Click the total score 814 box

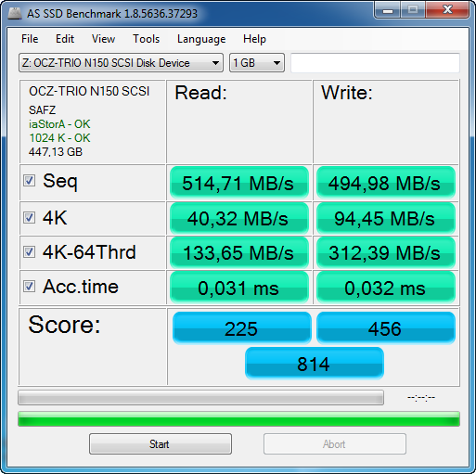(x=315, y=364)
